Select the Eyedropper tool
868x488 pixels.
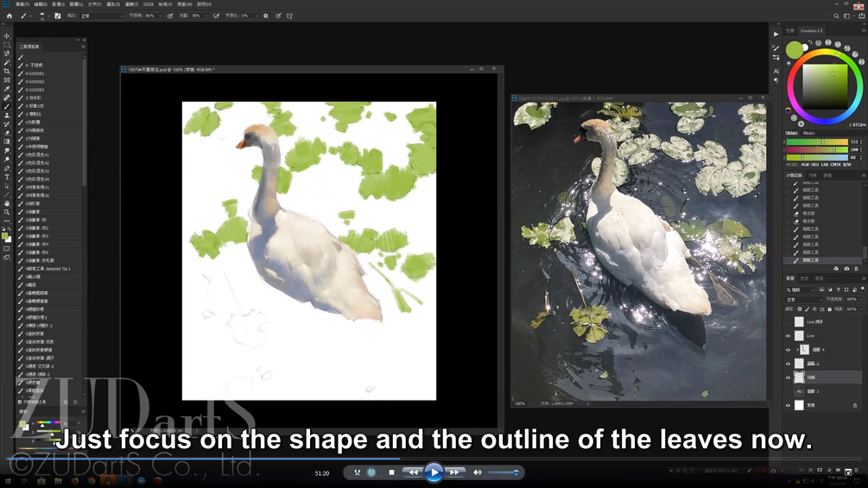tap(7, 89)
